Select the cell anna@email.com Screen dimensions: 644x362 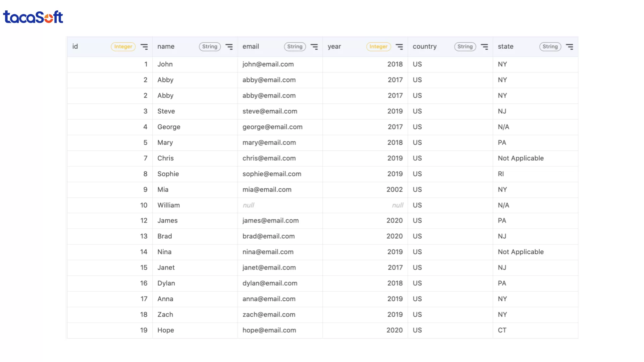click(x=280, y=299)
